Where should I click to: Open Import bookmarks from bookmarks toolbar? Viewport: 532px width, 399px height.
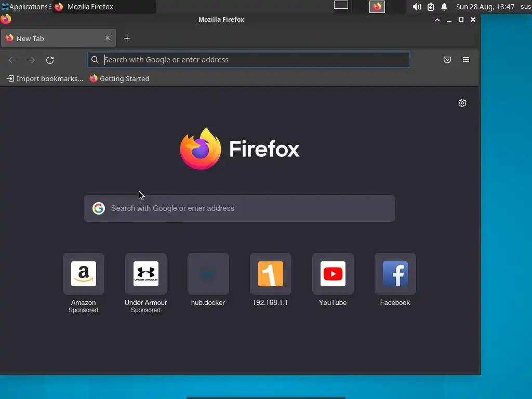click(45, 79)
